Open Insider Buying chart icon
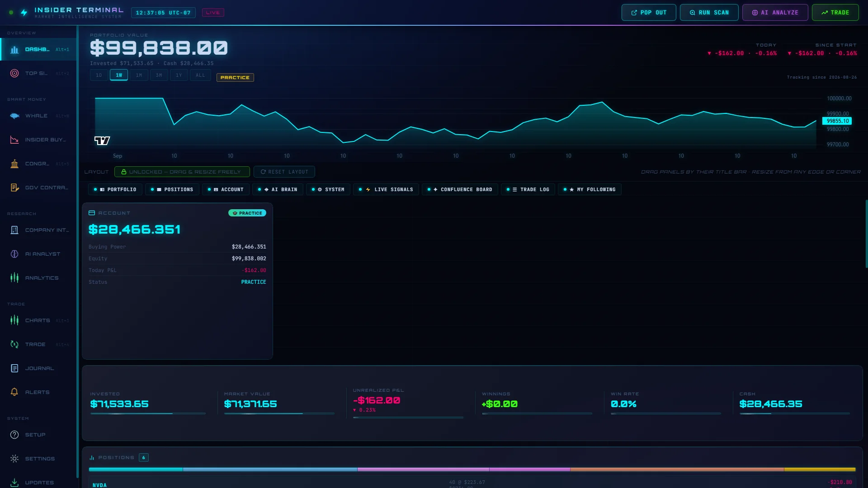 tap(14, 140)
